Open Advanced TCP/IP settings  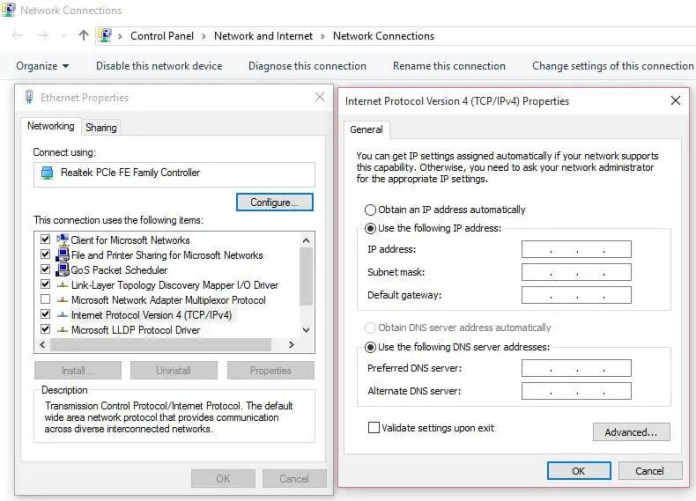click(x=631, y=432)
